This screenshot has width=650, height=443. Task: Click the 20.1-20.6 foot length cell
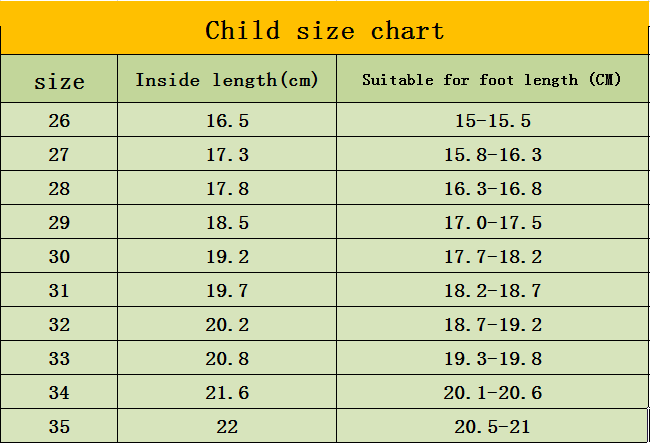(x=492, y=393)
